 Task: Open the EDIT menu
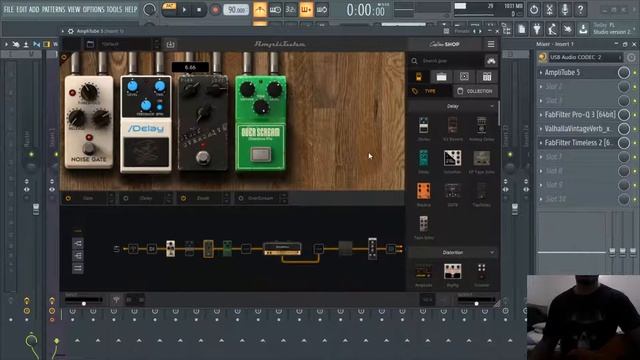pyautogui.click(x=22, y=9)
